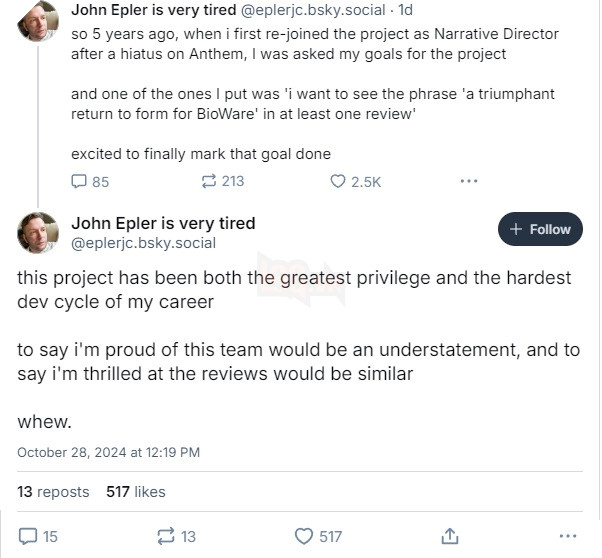Toggle the heart icon showing 517 likes
The width and height of the screenshot is (602, 558).
tap(304, 536)
